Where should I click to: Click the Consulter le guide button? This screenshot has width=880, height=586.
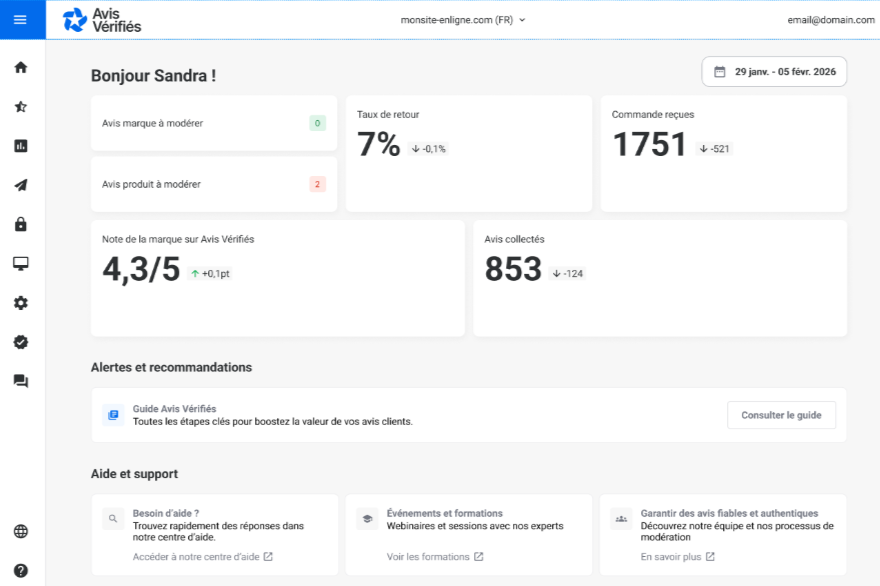pos(781,415)
